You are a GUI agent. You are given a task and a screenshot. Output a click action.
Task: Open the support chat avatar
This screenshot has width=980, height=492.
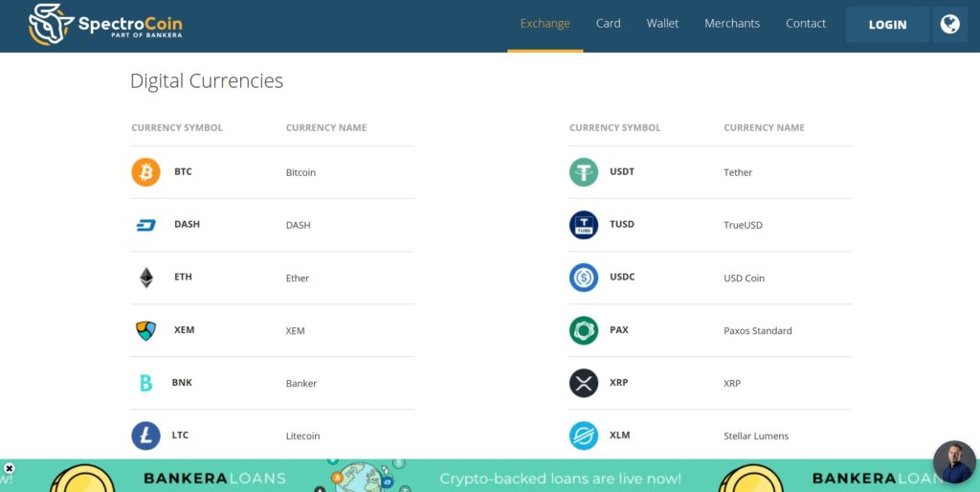[954, 462]
